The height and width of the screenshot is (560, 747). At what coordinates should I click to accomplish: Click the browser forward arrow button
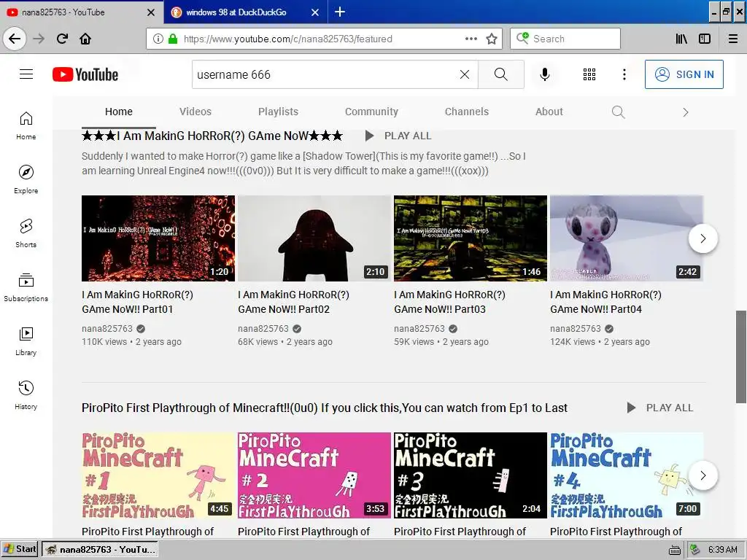tap(39, 39)
